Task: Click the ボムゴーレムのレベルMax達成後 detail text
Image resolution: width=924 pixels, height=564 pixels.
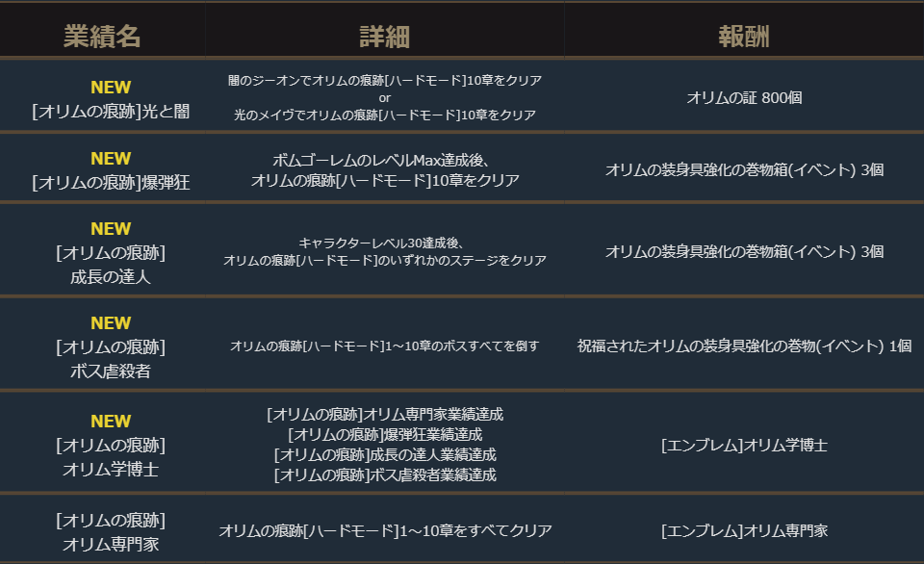Action: pyautogui.click(x=384, y=160)
